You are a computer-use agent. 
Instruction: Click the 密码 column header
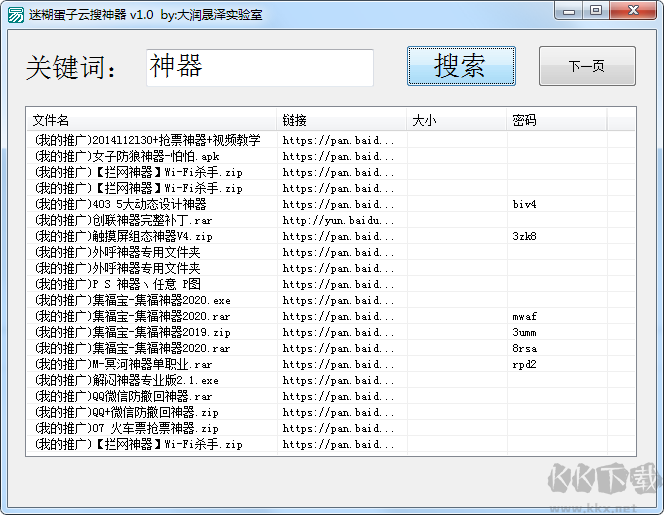(x=557, y=120)
